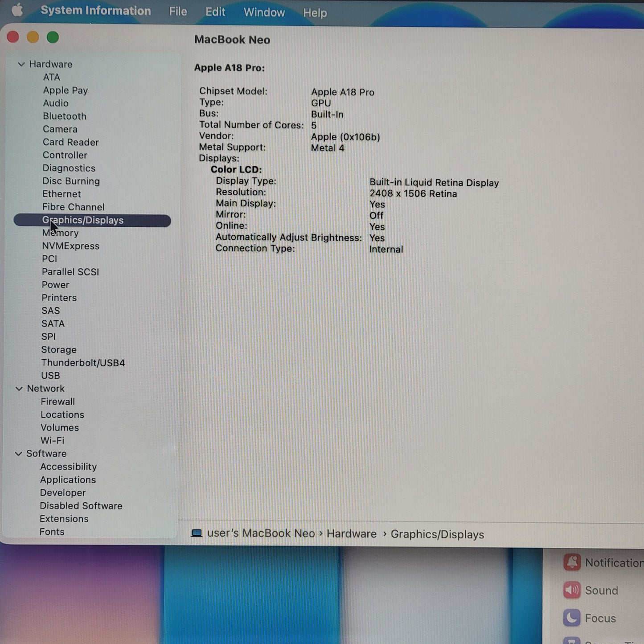Select Printers in the sidebar
The image size is (644, 644).
[59, 298]
